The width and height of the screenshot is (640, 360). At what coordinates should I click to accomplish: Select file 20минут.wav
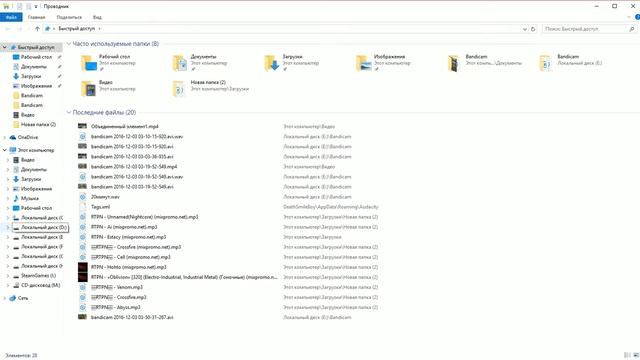pos(105,197)
